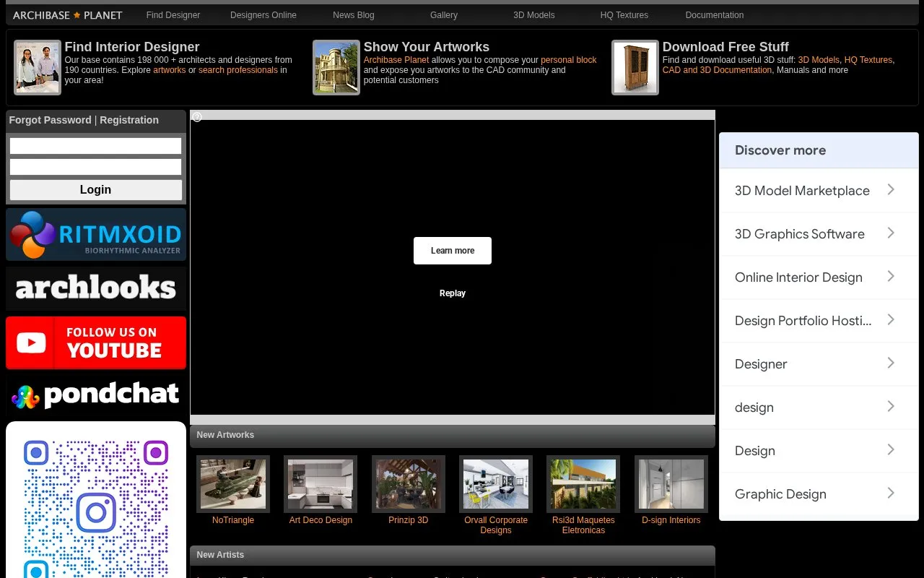
Task: Open the Gallery menu item
Action: tap(444, 15)
